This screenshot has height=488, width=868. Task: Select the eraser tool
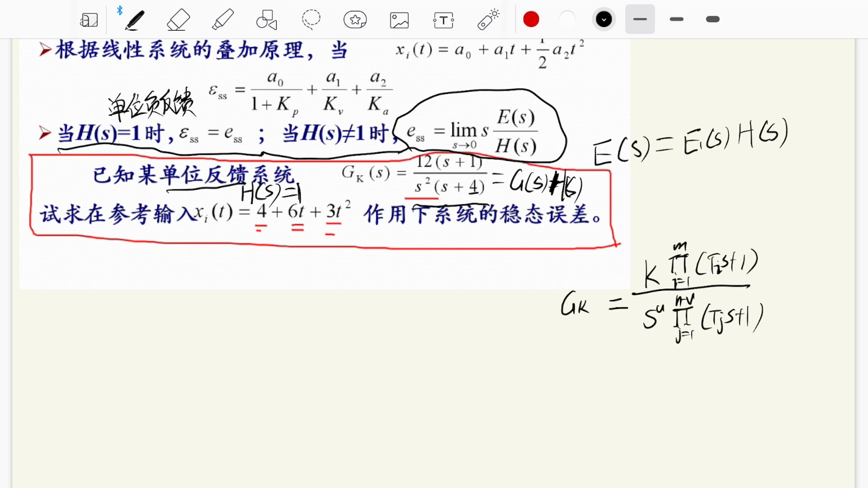point(178,19)
